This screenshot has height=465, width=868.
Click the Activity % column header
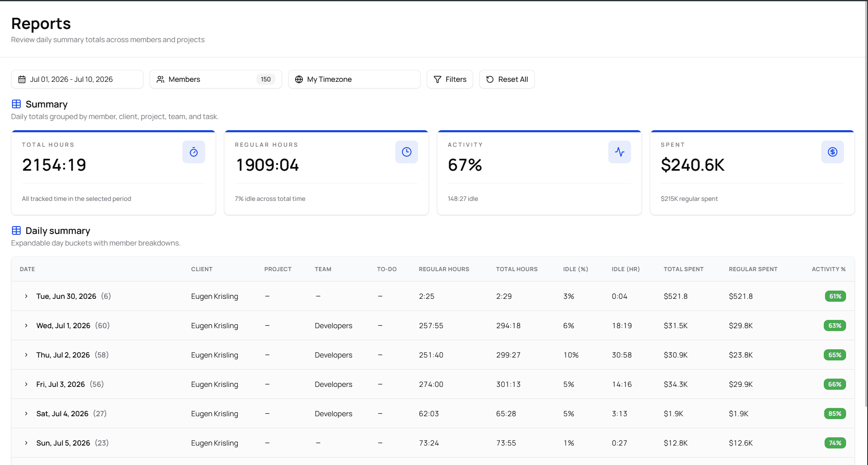[x=829, y=269]
